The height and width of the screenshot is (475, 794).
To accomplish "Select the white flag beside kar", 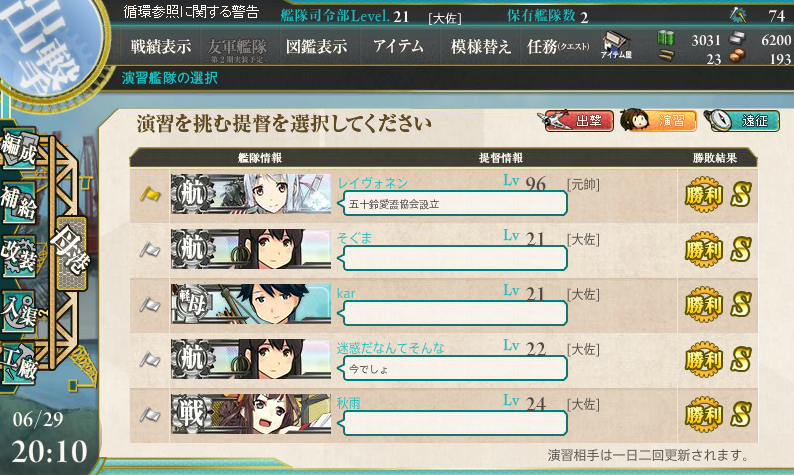I will (150, 305).
